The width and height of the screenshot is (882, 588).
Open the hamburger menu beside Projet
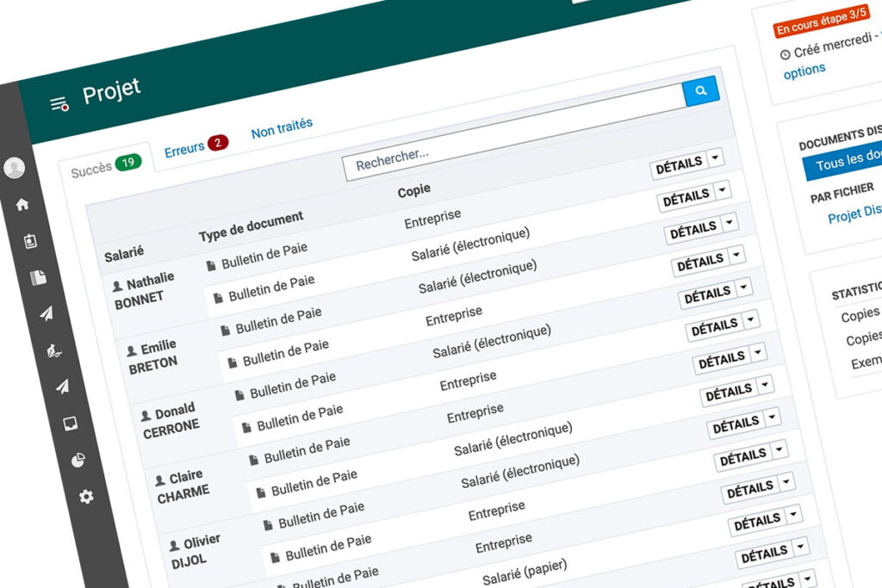point(59,104)
